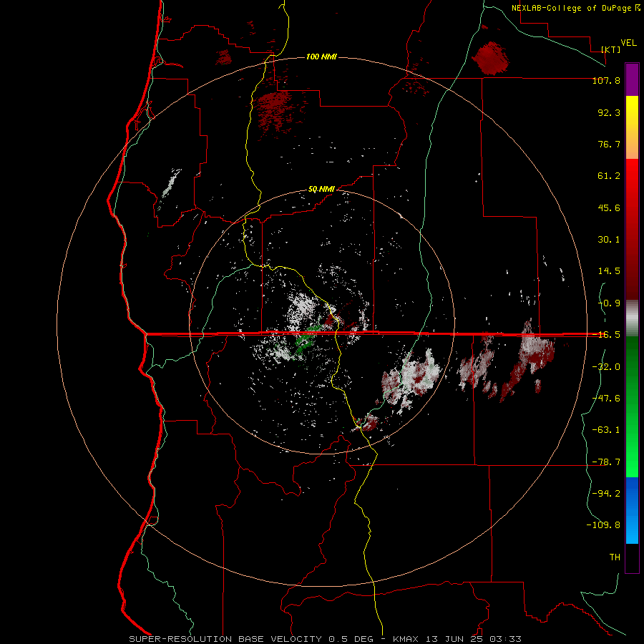The image size is (644, 644).
Task: Select the -47.6 scale value
Action: tap(606, 399)
